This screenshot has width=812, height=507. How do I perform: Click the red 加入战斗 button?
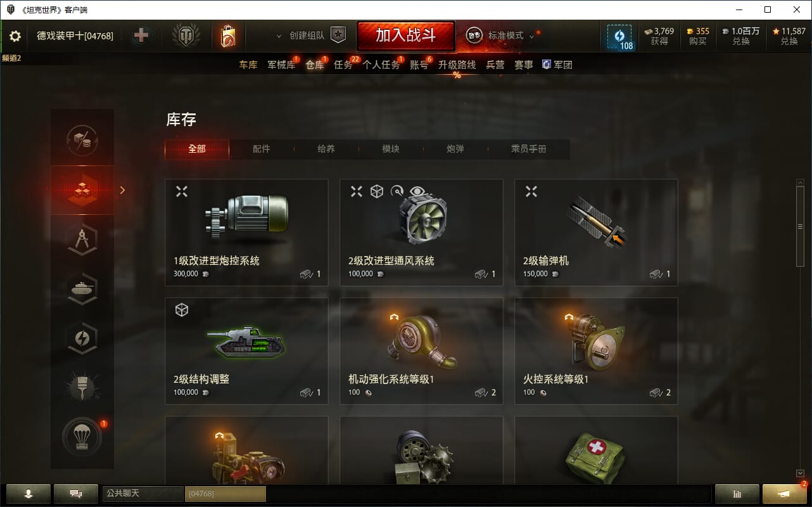406,36
